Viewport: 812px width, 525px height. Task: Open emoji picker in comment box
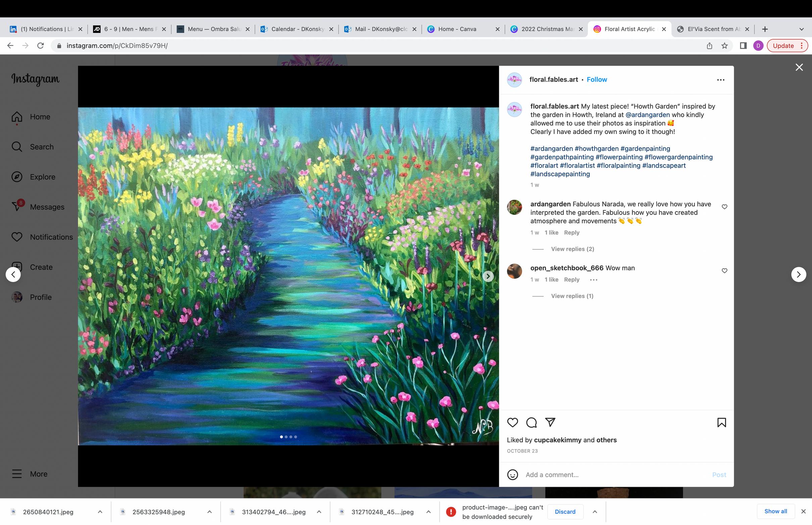512,475
